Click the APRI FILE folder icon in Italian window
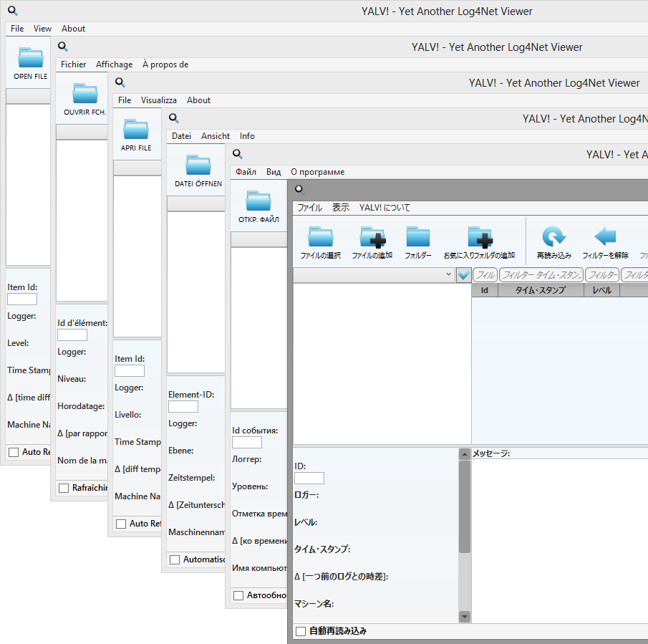Viewport: 648px width, 644px height. click(136, 129)
